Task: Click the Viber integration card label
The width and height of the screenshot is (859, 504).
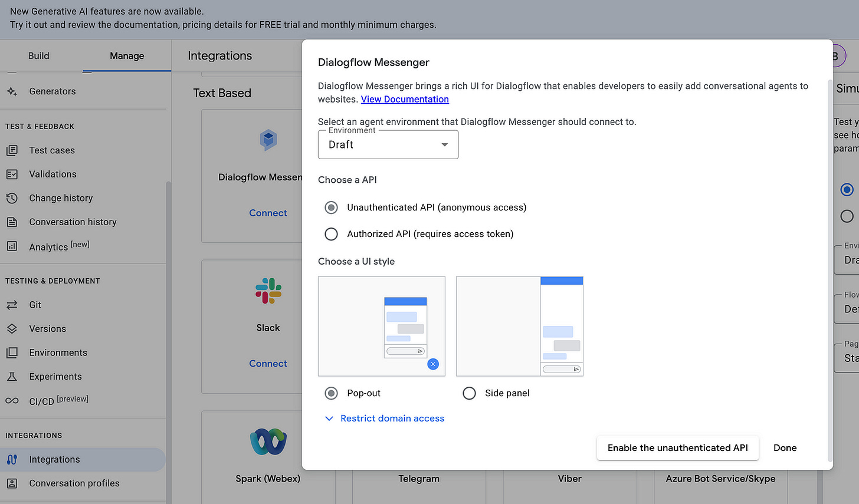Action: [570, 479]
